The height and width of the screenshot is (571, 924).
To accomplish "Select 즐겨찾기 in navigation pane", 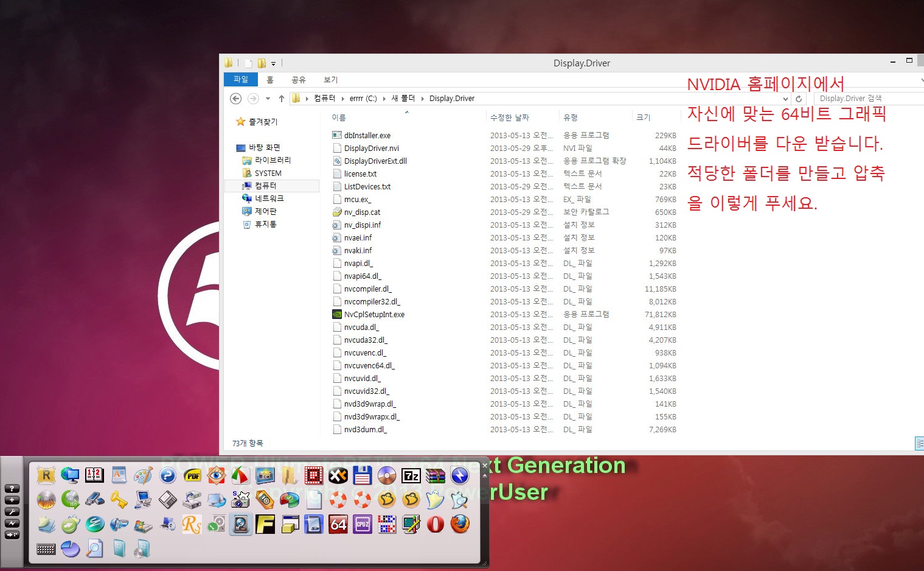I will 263,122.
